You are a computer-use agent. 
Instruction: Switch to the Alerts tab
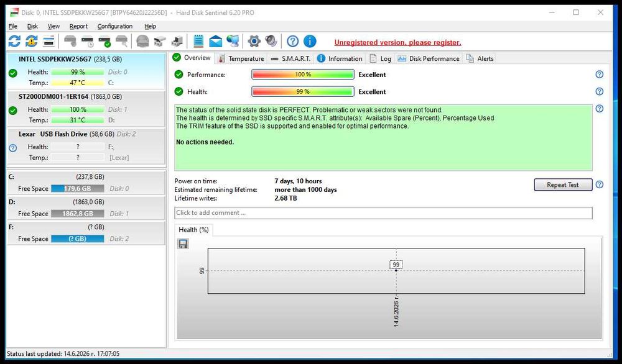tap(480, 58)
